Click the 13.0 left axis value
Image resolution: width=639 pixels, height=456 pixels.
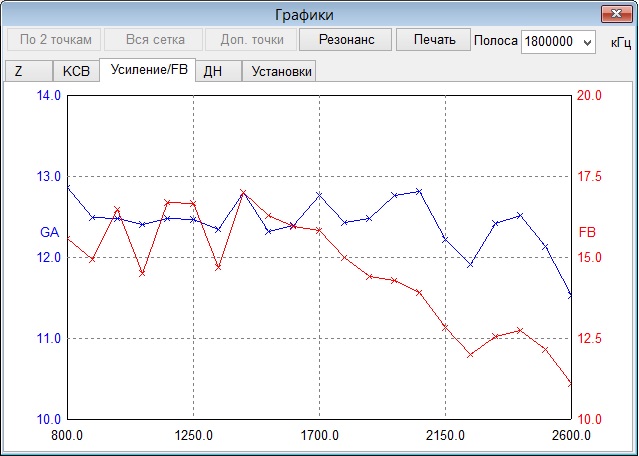(x=49, y=176)
